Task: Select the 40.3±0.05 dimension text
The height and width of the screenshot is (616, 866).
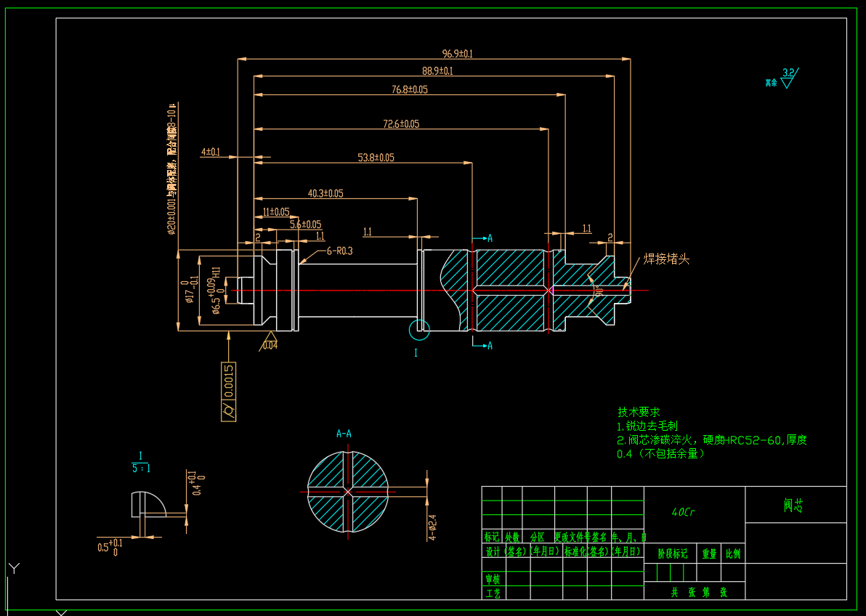Action: click(325, 193)
